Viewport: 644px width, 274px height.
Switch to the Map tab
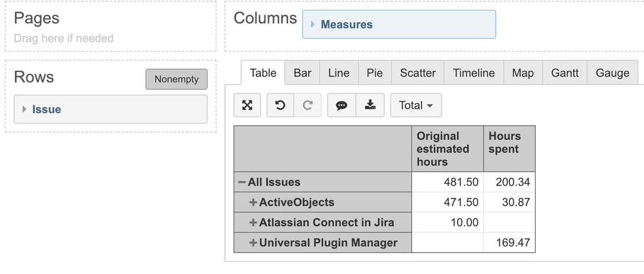click(x=523, y=73)
